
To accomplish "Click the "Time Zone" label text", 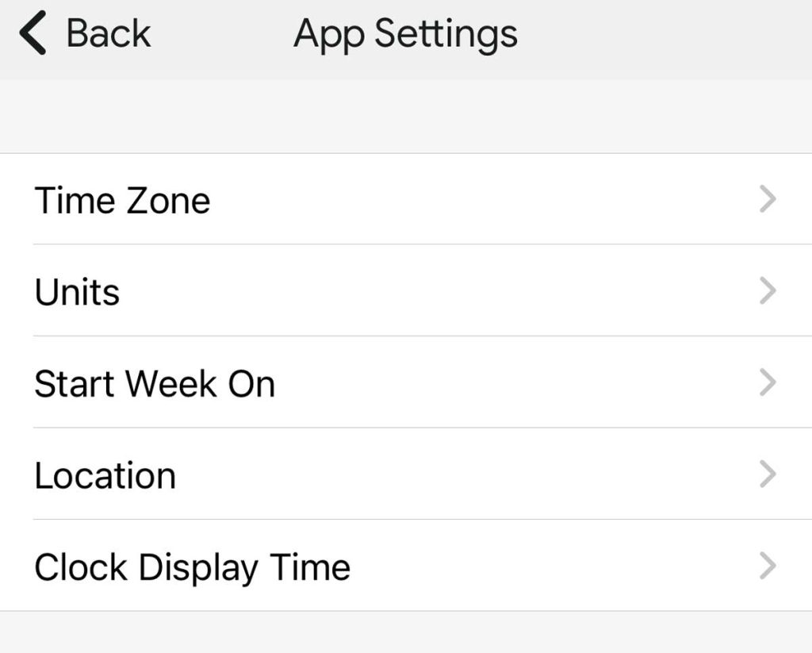I will (122, 201).
